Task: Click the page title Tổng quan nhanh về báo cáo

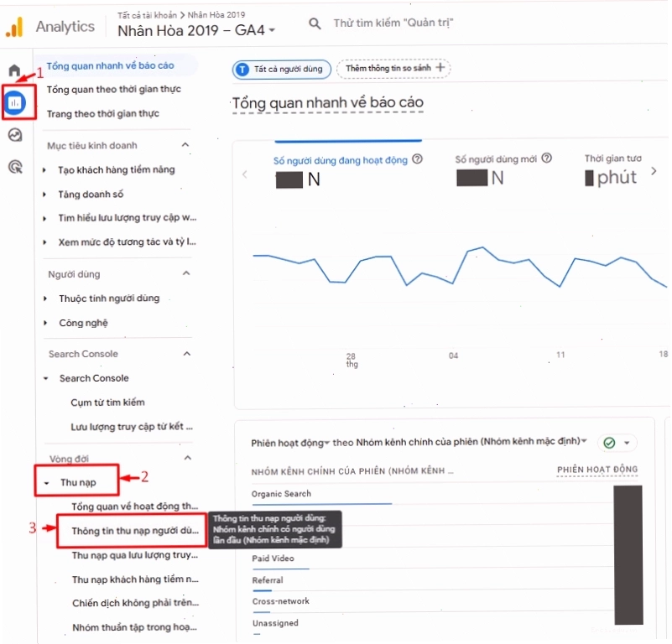Action: click(328, 103)
